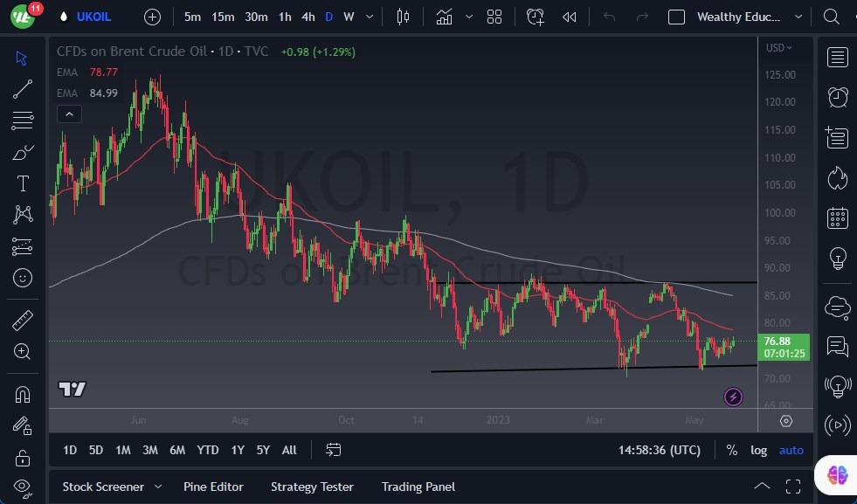
Task: Click the green 76.88 price label
Action: coord(784,341)
